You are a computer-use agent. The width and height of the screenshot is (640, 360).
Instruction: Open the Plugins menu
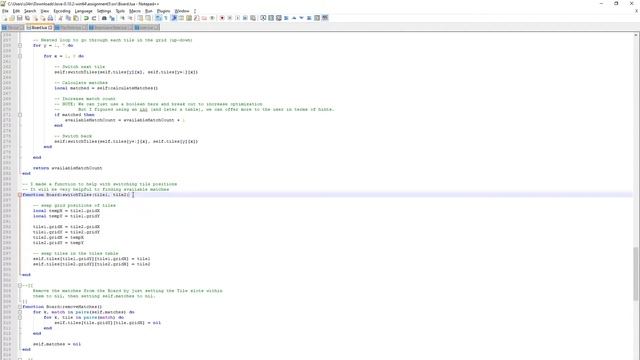click(163, 11)
